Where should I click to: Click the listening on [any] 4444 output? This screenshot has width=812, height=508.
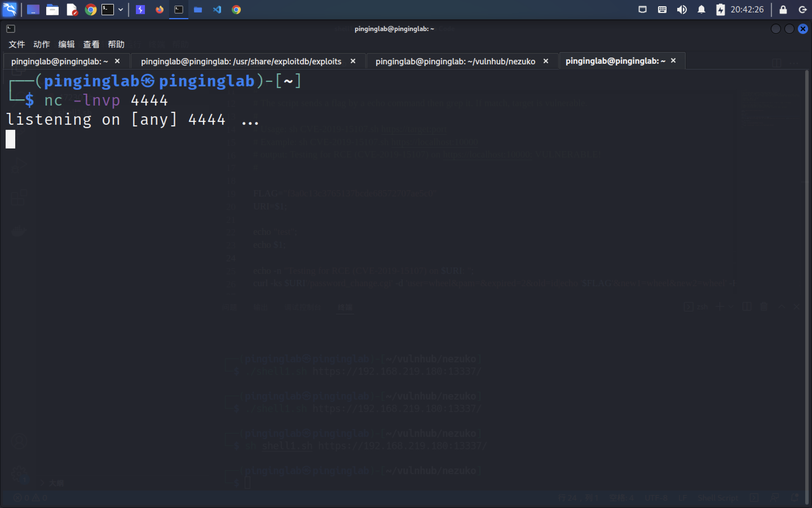133,120
